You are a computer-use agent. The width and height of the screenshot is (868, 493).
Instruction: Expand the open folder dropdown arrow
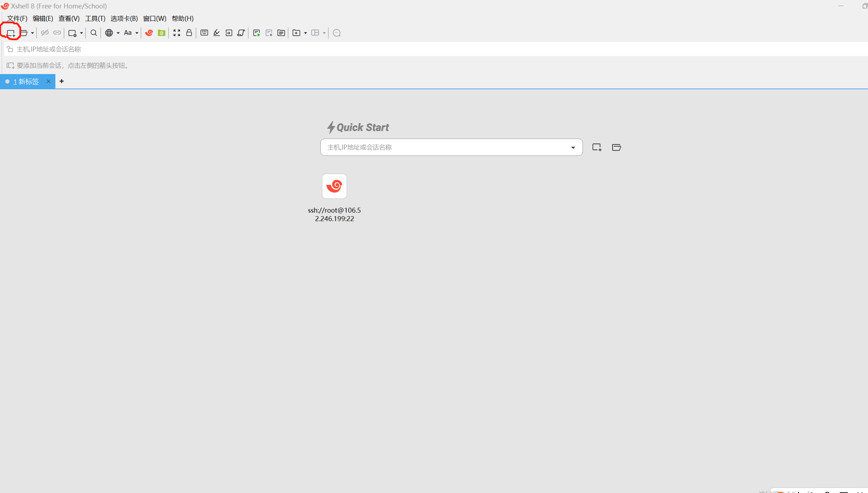(x=32, y=33)
